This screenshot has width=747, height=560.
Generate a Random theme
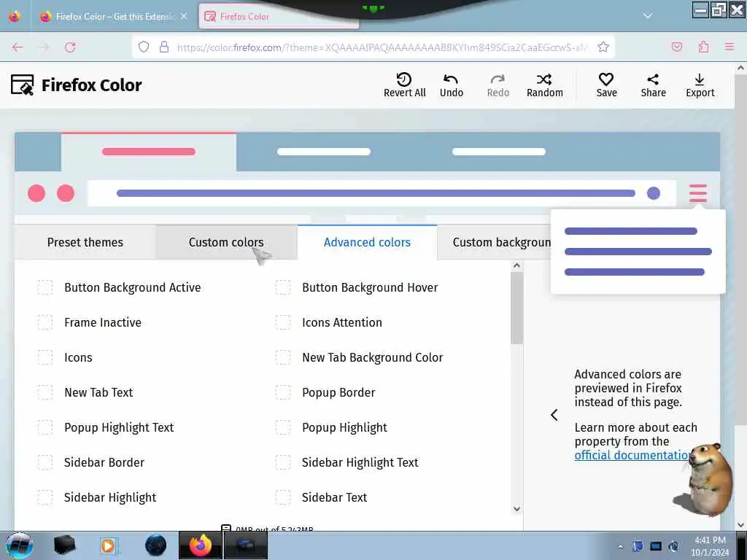[x=544, y=85]
